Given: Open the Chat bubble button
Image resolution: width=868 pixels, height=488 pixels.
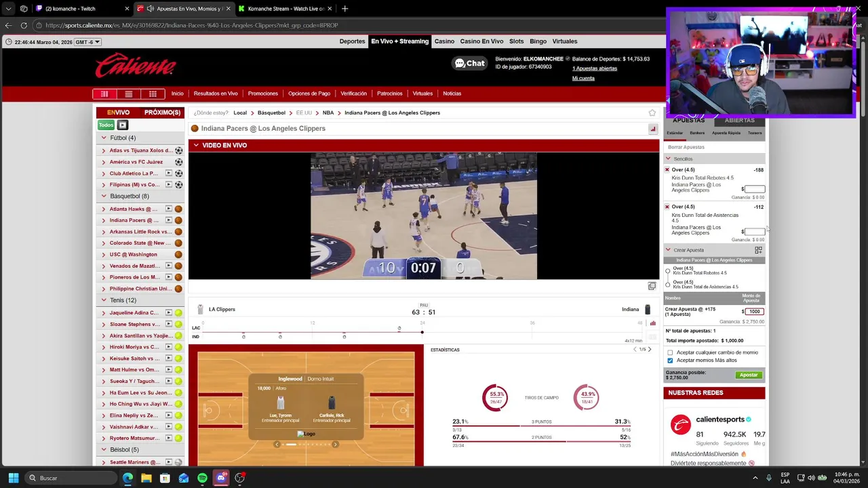Looking at the screenshot, I should pyautogui.click(x=469, y=63).
